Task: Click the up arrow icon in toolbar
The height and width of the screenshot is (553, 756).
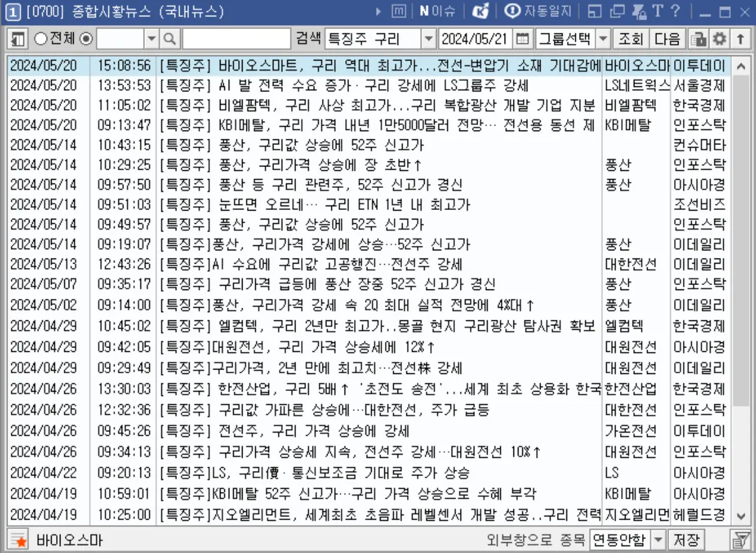Action: [x=740, y=39]
